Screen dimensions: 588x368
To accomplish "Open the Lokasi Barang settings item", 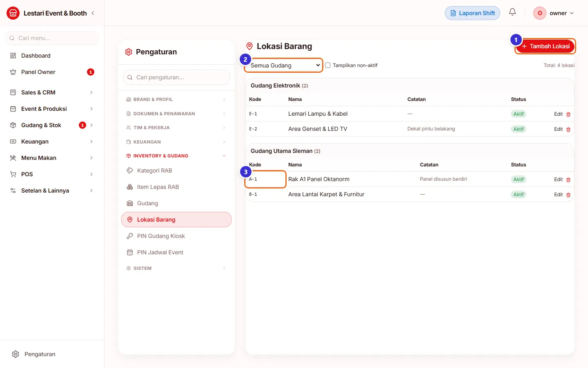I will 176,220.
